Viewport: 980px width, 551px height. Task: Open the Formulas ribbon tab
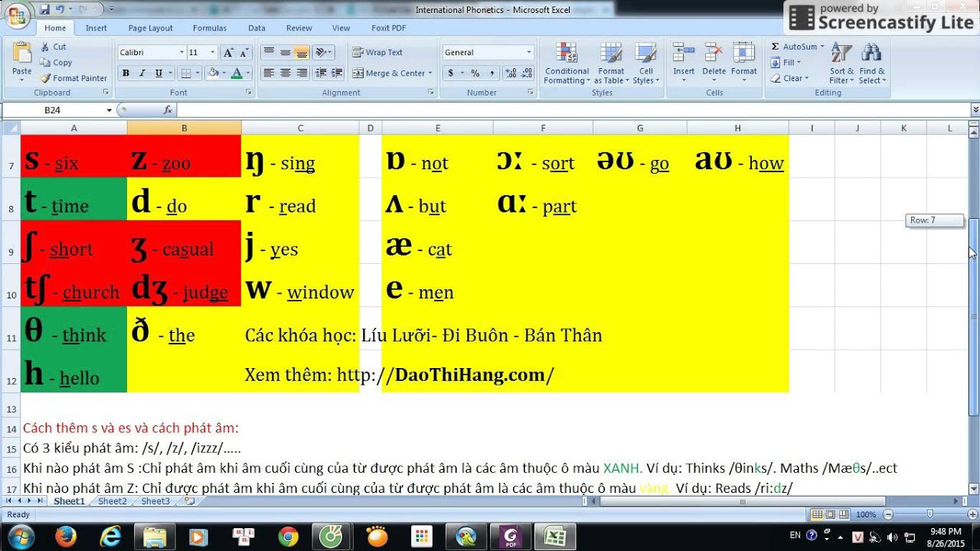coord(210,28)
